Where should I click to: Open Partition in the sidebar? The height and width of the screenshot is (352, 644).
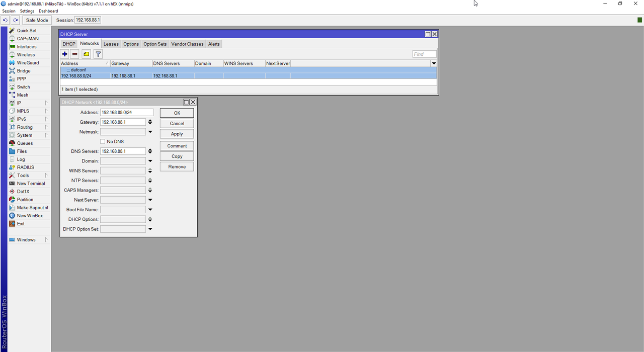pyautogui.click(x=25, y=200)
